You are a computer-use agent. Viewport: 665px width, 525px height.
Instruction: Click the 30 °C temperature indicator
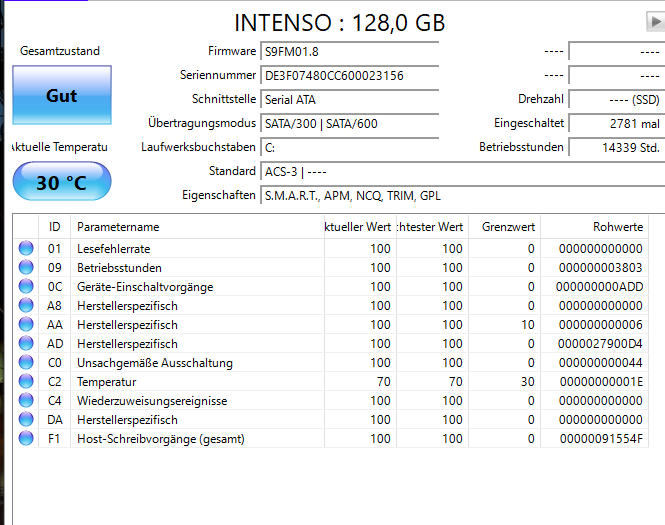[62, 182]
